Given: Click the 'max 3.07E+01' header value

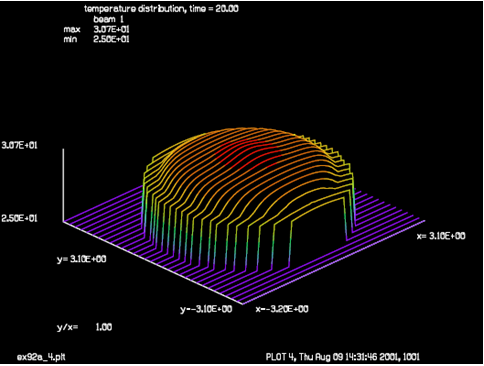Looking at the screenshot, I should (x=97, y=29).
